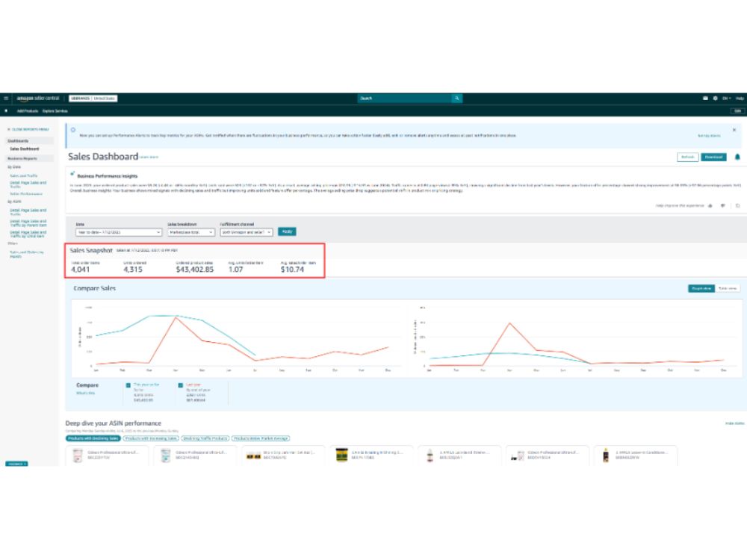The height and width of the screenshot is (560, 747).
Task: Dismiss the Performance Alerts banner
Action: pyautogui.click(x=734, y=129)
